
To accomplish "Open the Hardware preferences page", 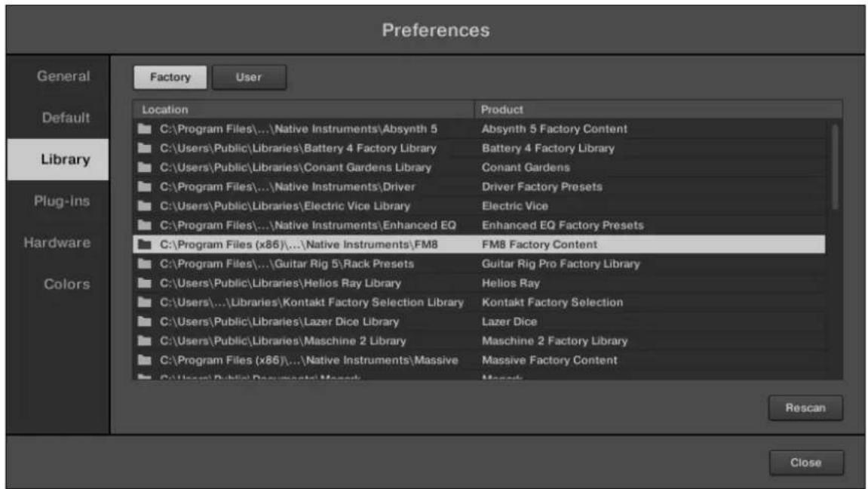I will [x=57, y=242].
